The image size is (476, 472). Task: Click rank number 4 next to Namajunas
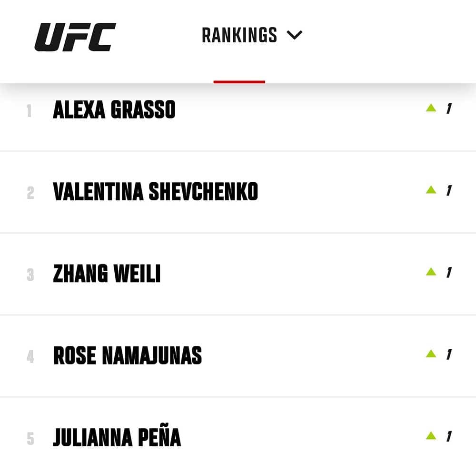coord(30,357)
